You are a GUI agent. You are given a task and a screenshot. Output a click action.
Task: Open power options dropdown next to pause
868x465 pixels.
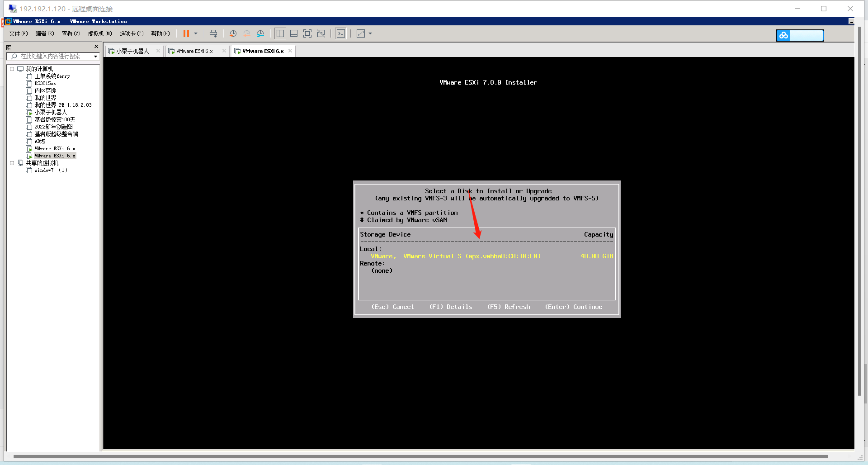pos(196,33)
